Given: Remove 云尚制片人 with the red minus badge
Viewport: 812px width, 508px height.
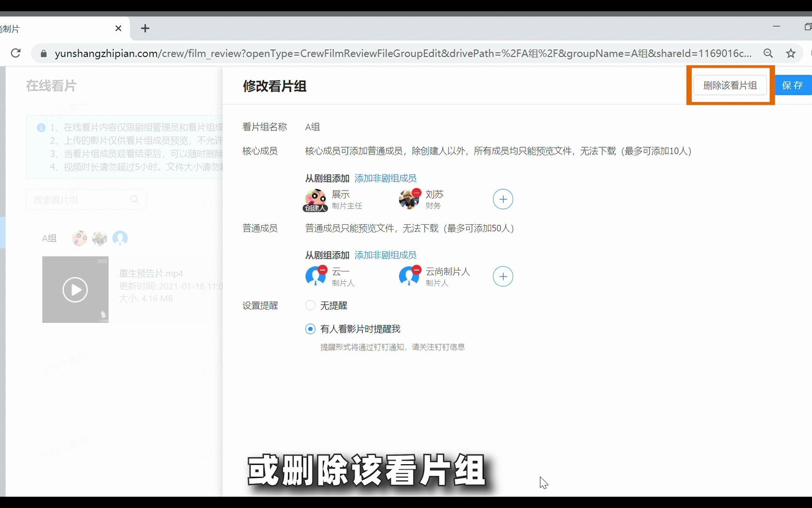Looking at the screenshot, I should click(416, 270).
